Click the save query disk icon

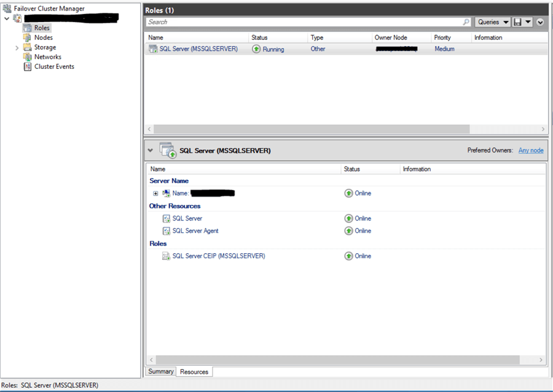click(x=518, y=22)
